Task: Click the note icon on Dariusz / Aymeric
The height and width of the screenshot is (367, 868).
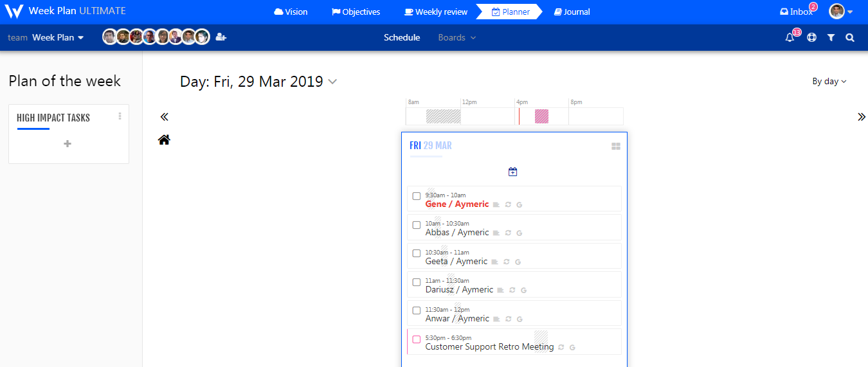Action: [x=500, y=291]
